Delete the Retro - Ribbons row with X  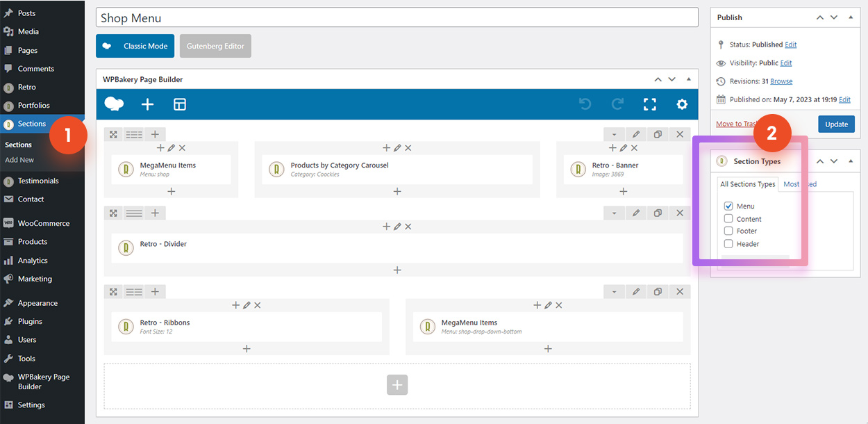(x=680, y=292)
